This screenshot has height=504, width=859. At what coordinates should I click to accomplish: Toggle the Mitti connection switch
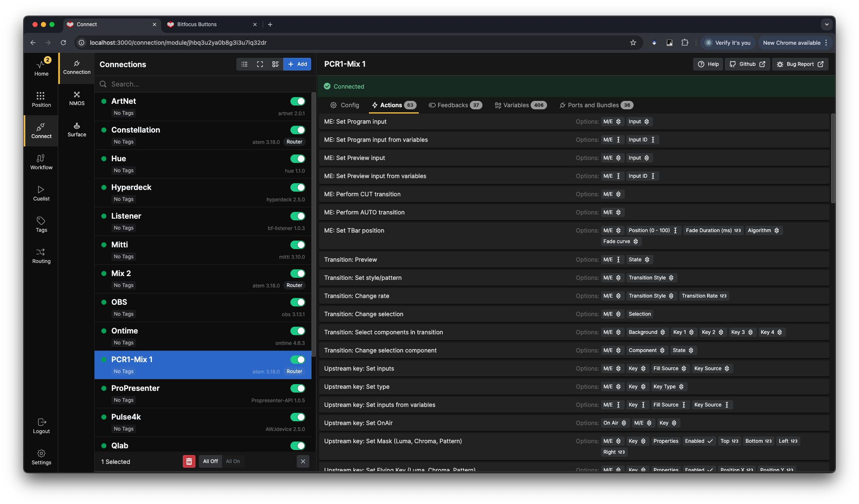[x=298, y=245]
